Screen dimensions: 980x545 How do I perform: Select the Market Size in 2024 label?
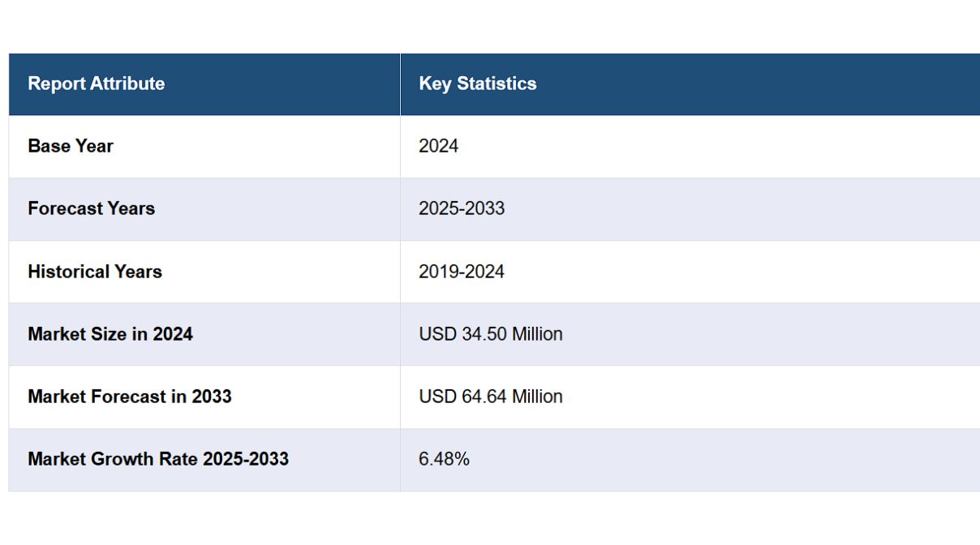[x=110, y=334]
